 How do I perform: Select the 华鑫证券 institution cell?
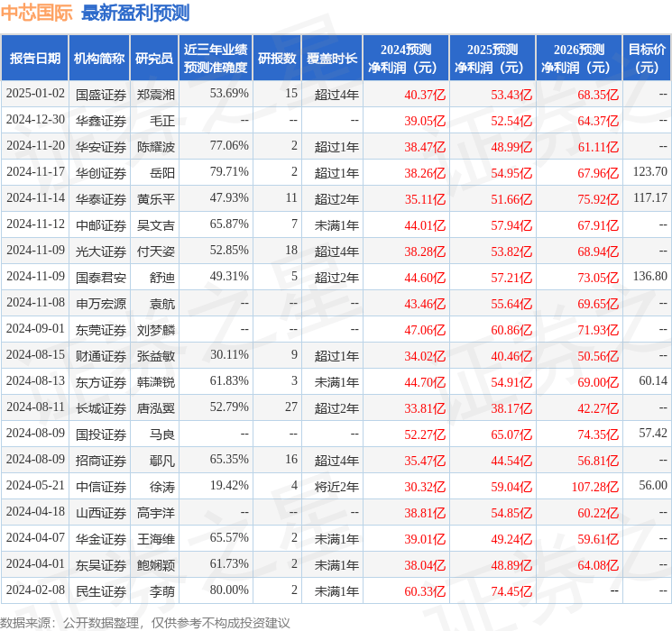tap(101, 121)
